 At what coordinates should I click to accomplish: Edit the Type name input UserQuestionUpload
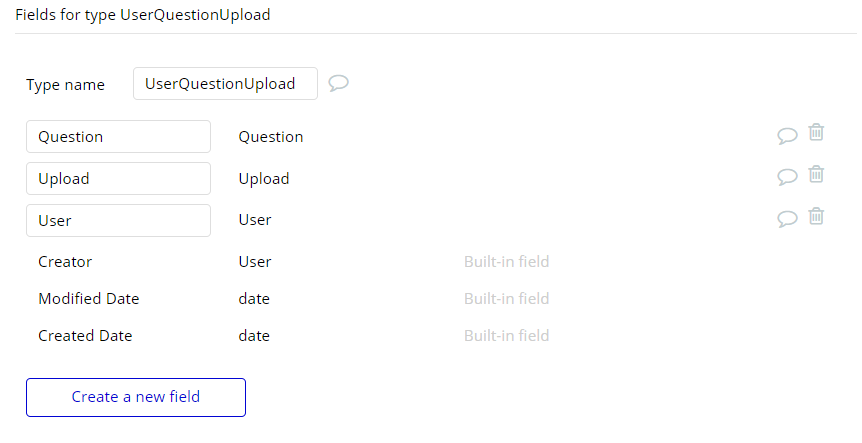(225, 84)
